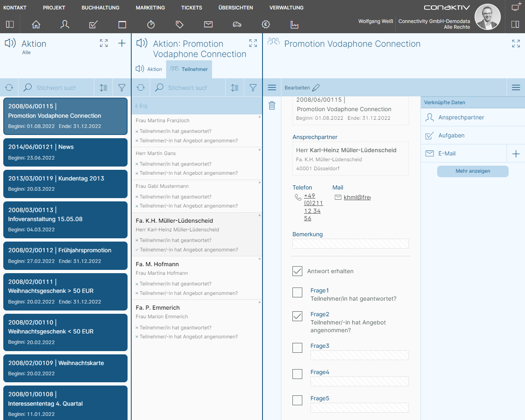Click Mehr anzeigen button
Image resolution: width=525 pixels, height=420 pixels.
tap(473, 171)
